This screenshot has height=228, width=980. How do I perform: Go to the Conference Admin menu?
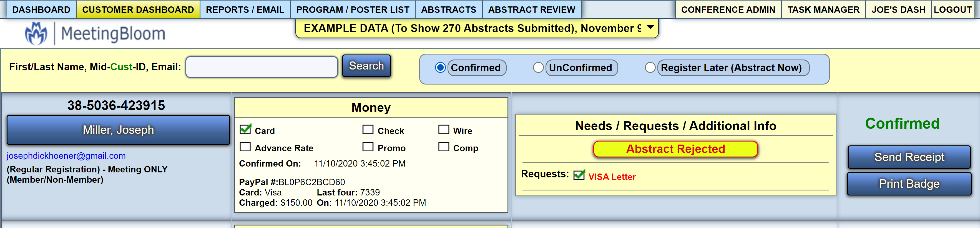point(728,9)
